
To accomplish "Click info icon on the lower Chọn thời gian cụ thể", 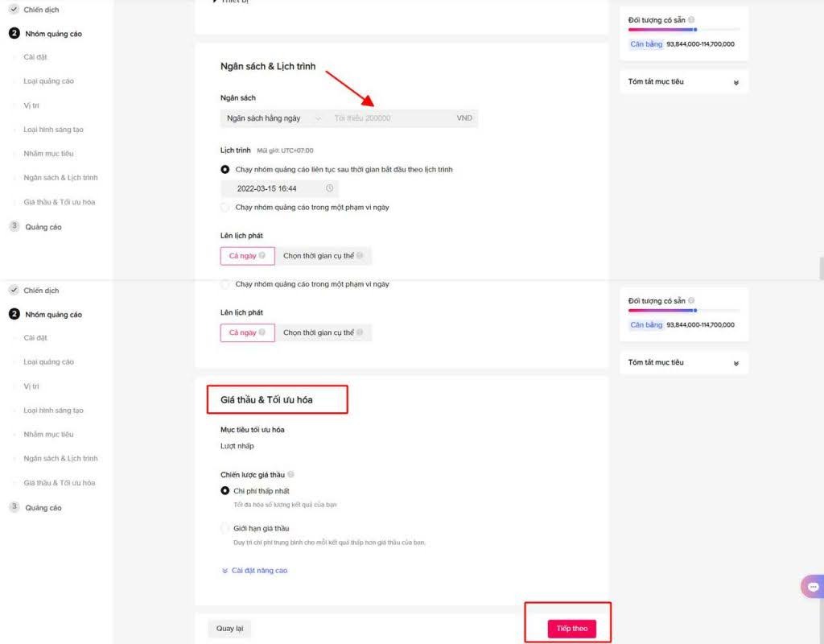I will tap(360, 332).
